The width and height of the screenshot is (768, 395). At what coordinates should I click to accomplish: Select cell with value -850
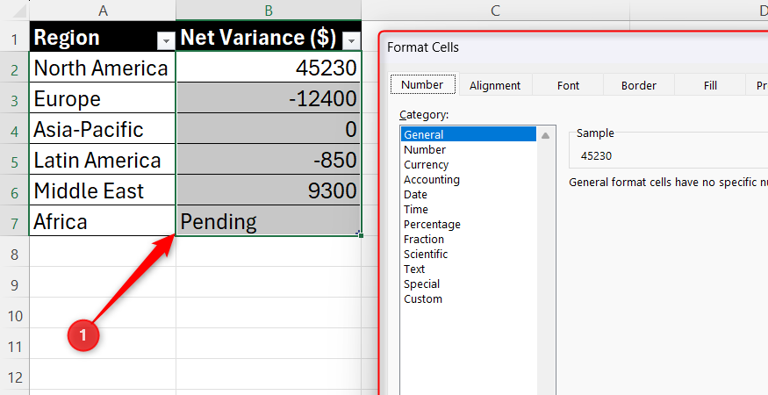point(268,159)
